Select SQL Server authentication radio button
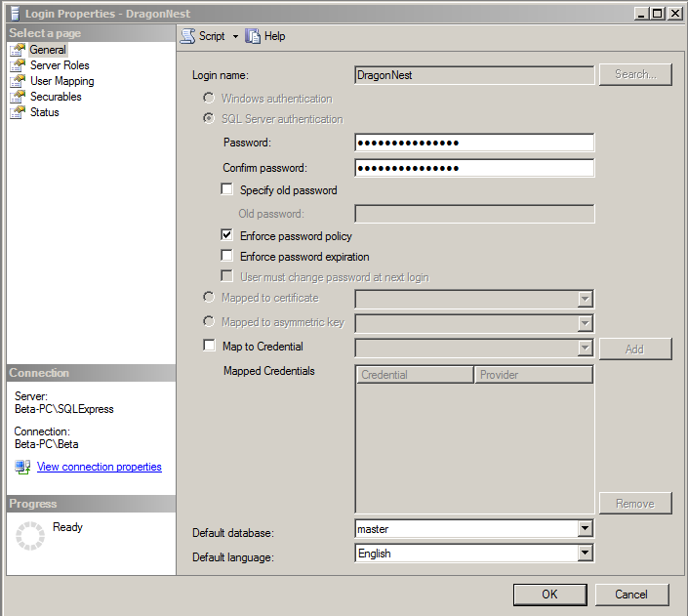688x616 pixels. [x=209, y=118]
